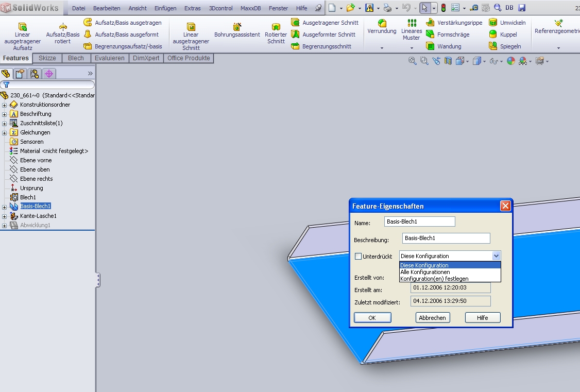
Task: Select the Umwickeln tool
Action: 507,23
